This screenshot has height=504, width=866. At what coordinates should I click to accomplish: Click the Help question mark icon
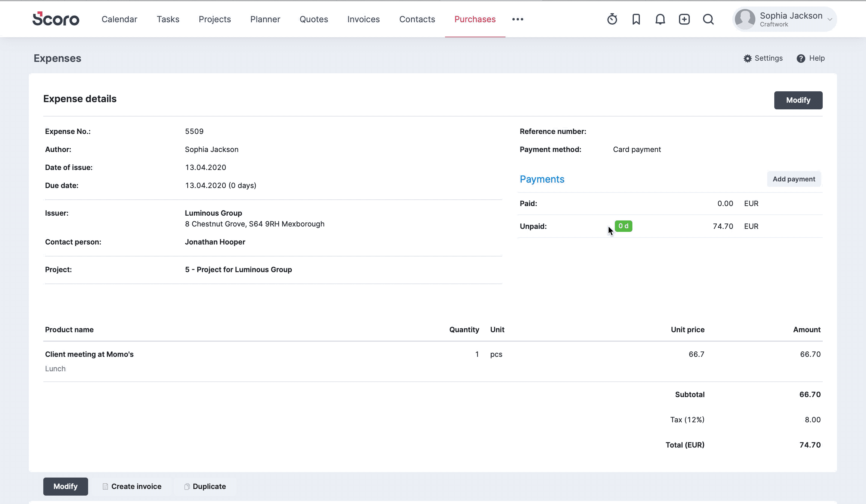point(801,58)
